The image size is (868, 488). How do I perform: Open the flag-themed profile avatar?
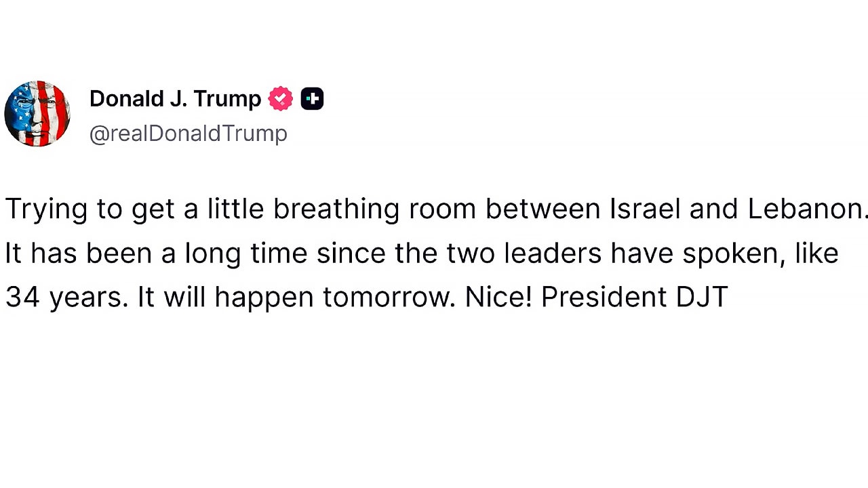click(37, 114)
